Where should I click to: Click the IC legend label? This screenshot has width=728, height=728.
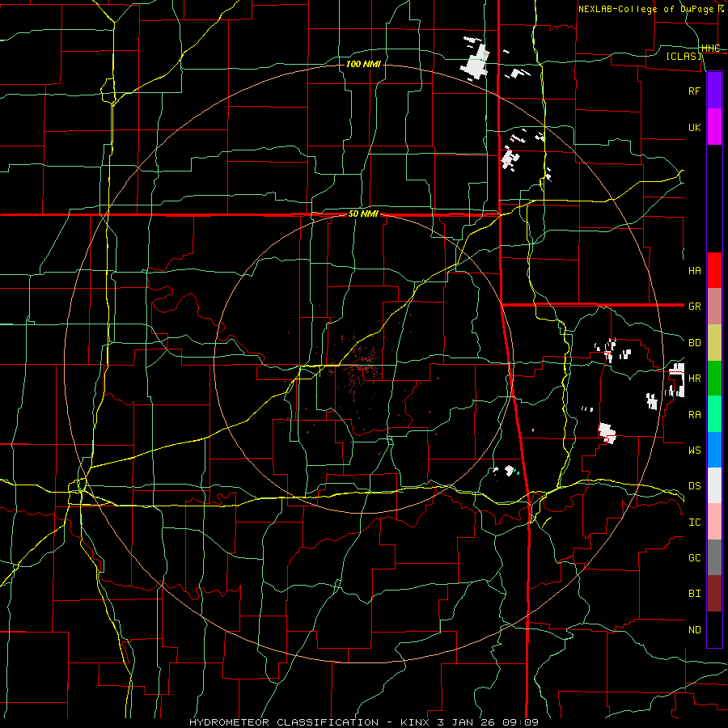point(694,523)
